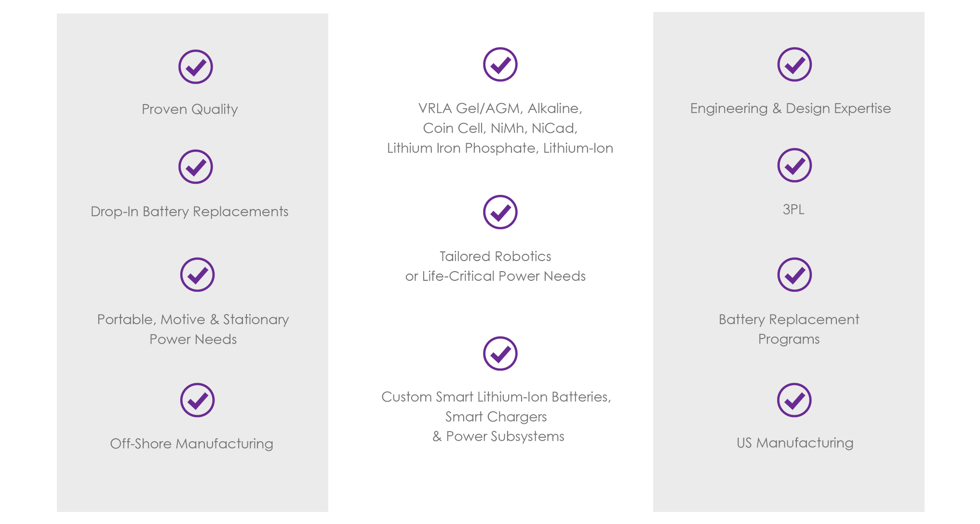This screenshot has width=980, height=524.
Task: Click the Proven Quality text
Action: (x=190, y=109)
